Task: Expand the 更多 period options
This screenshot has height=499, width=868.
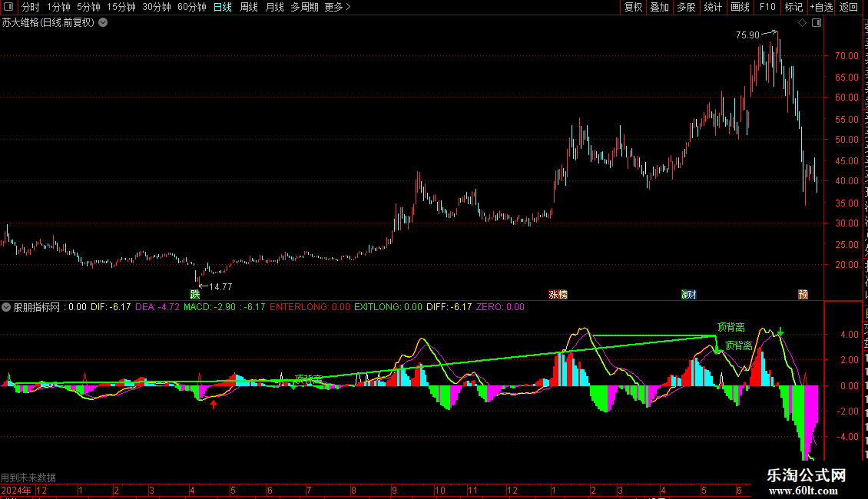Action: click(x=338, y=7)
